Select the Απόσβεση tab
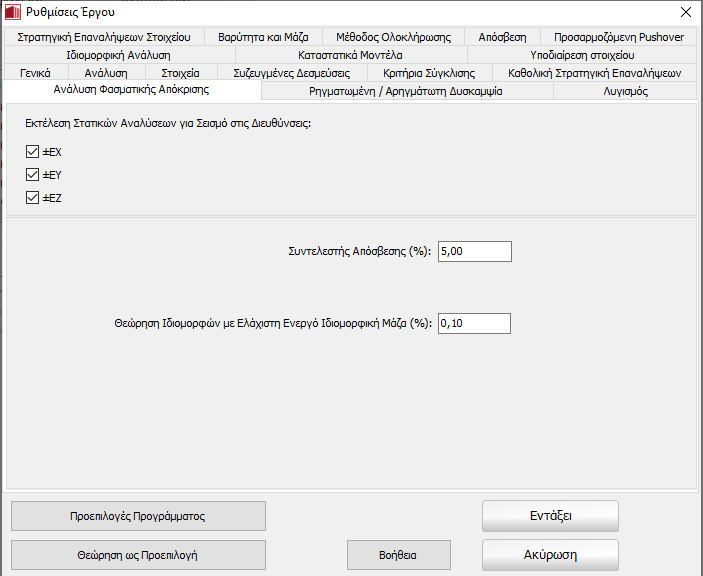Viewport: 703px width, 576px height. tap(502, 37)
